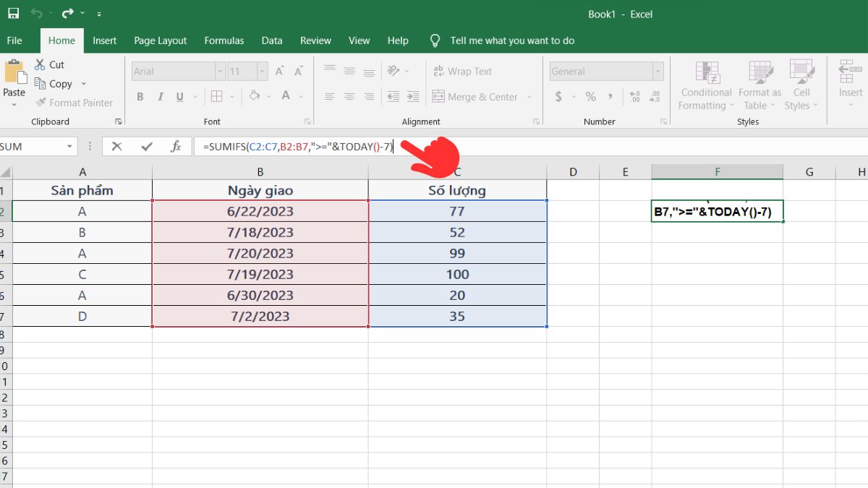
Task: Toggle Wrap Text option
Action: click(462, 72)
